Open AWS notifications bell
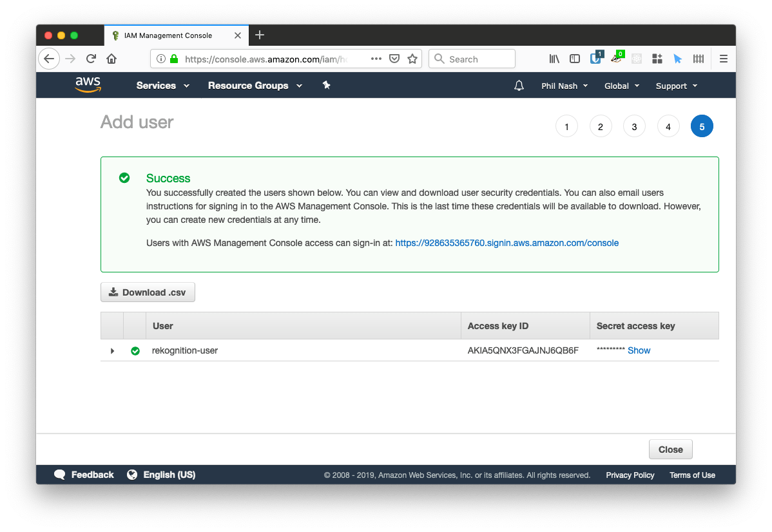This screenshot has height=532, width=772. [519, 86]
